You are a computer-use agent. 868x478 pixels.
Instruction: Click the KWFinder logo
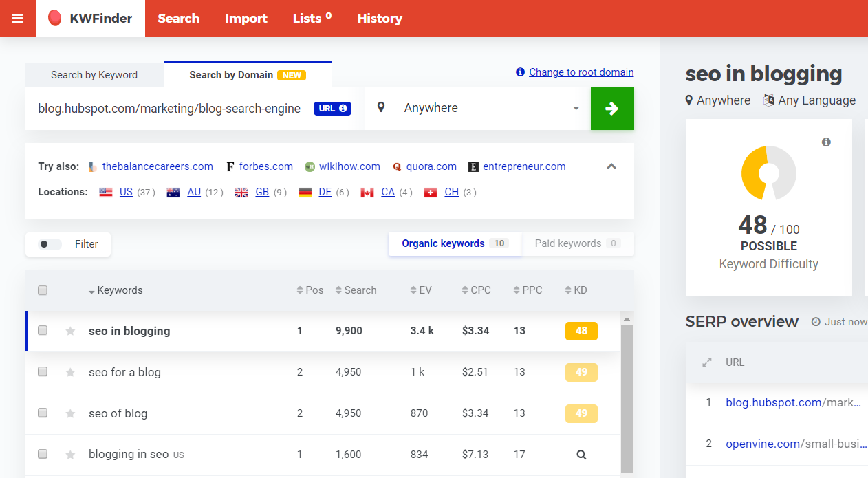pos(91,19)
